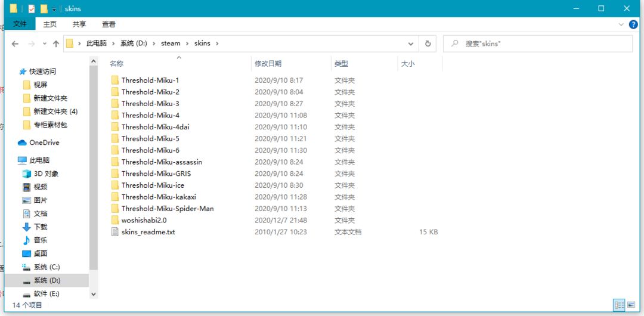Click the skins breadcrumb segment
644x316 pixels.
coord(202,43)
